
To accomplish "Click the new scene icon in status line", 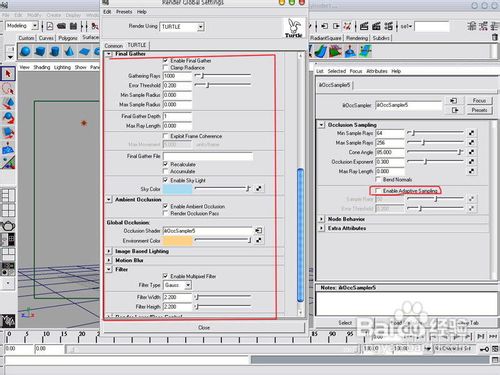I will 49,26.
